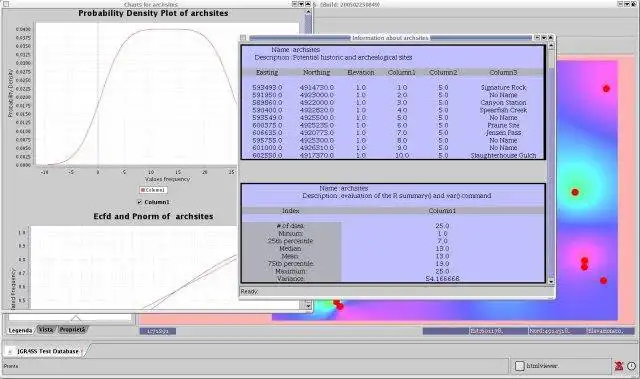Click the red flag icon in status bar
Viewport: 640px width, 379px height.
coord(619,366)
